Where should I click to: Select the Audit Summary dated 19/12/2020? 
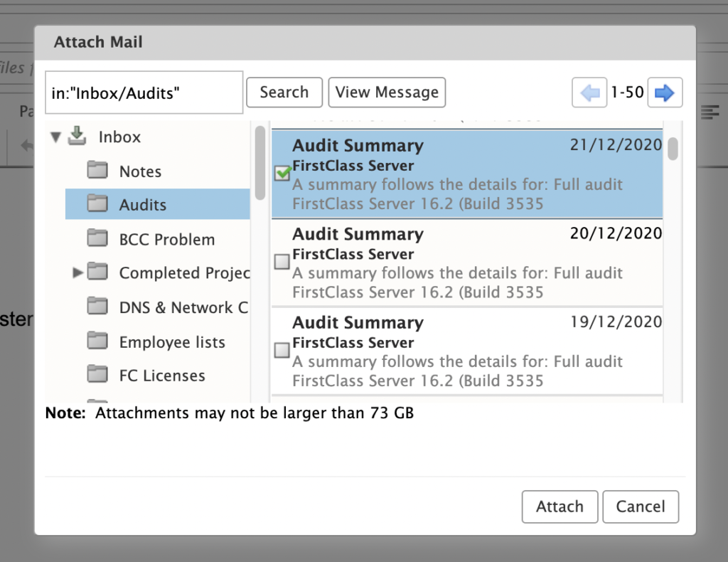[x=467, y=351]
